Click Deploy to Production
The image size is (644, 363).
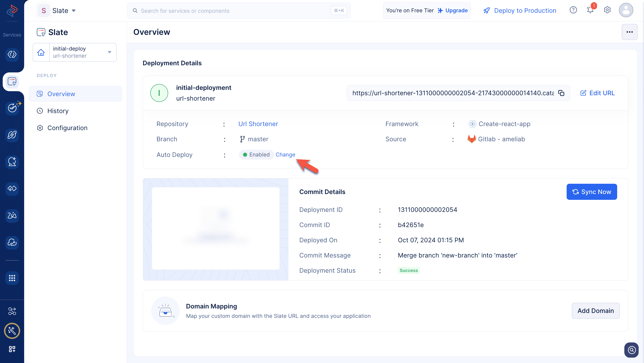[x=519, y=11]
